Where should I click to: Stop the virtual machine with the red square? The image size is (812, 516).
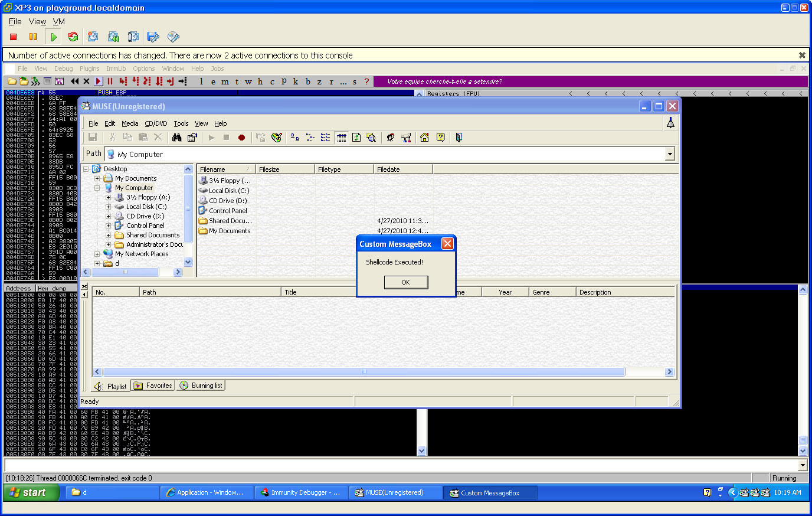[x=14, y=37]
